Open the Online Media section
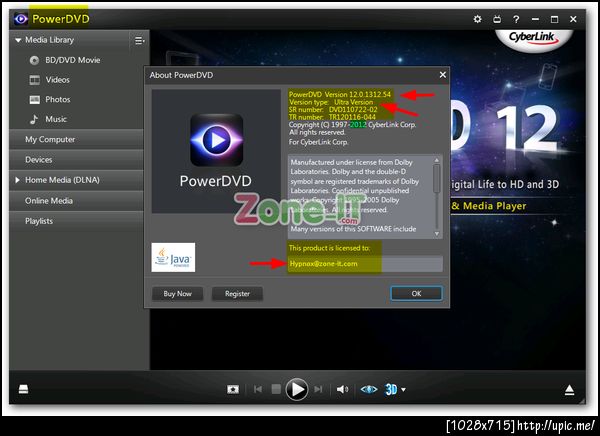The width and height of the screenshot is (600, 436). tap(77, 201)
